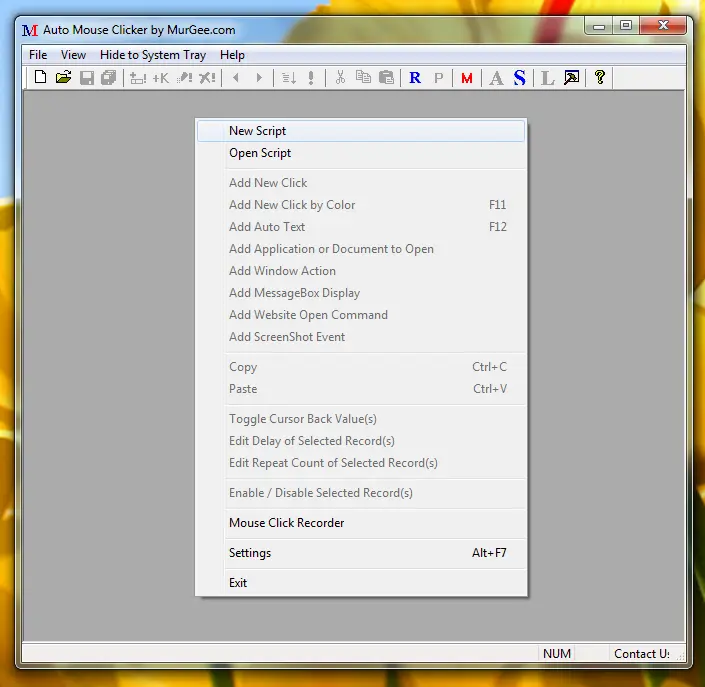Open the Help menu
The height and width of the screenshot is (687, 705).
coord(232,55)
